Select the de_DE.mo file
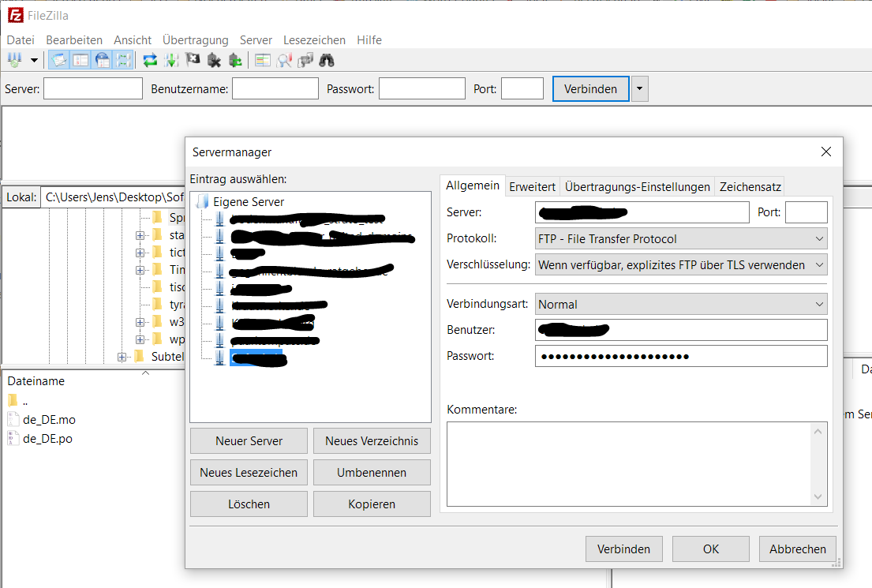This screenshot has height=588, width=872. point(49,419)
